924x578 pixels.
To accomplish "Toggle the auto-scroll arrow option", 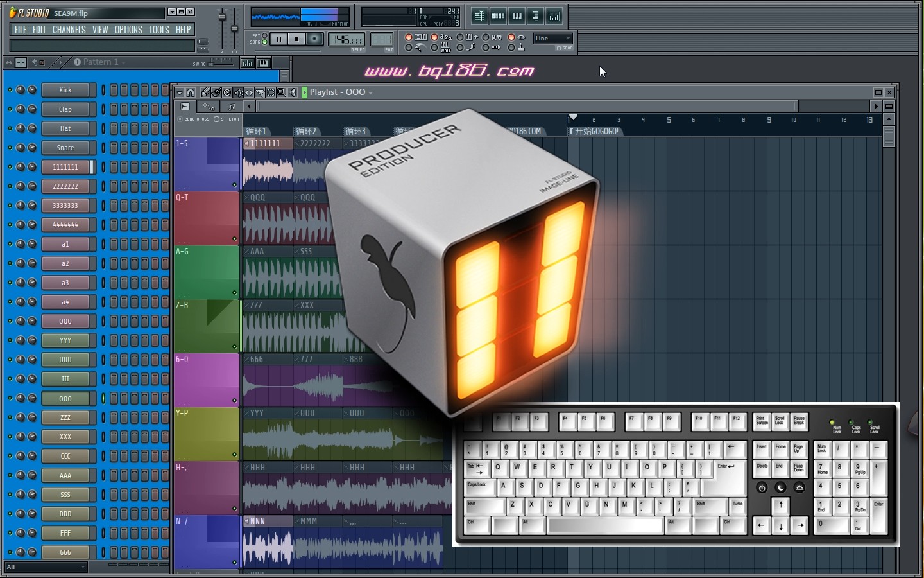I will [x=486, y=48].
